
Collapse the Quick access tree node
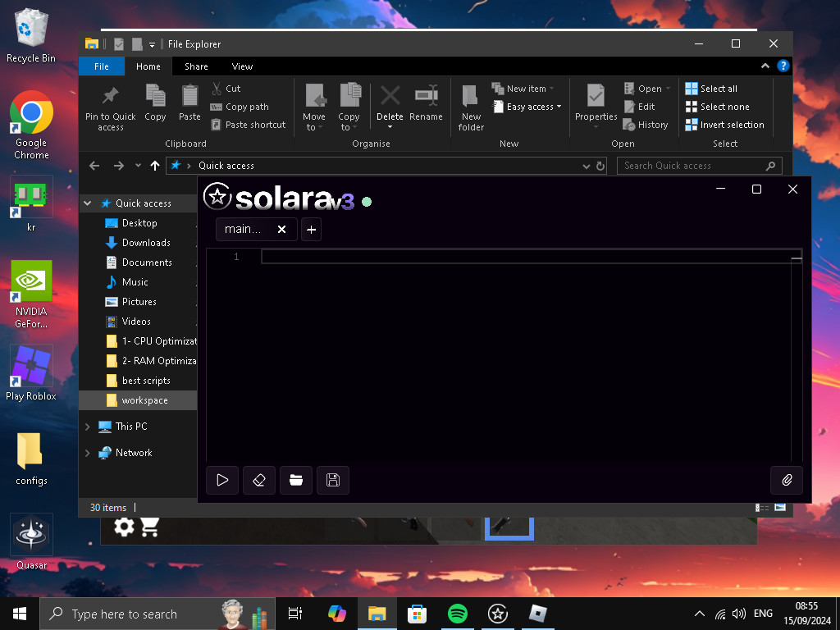[x=88, y=203]
